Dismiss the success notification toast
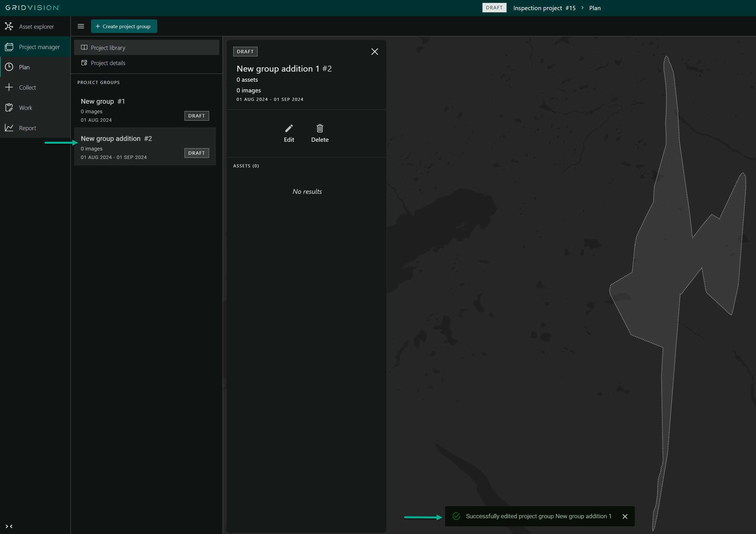 pos(625,517)
